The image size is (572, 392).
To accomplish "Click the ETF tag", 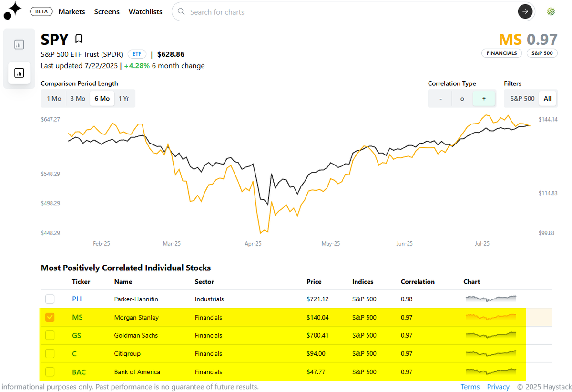I will click(x=136, y=54).
